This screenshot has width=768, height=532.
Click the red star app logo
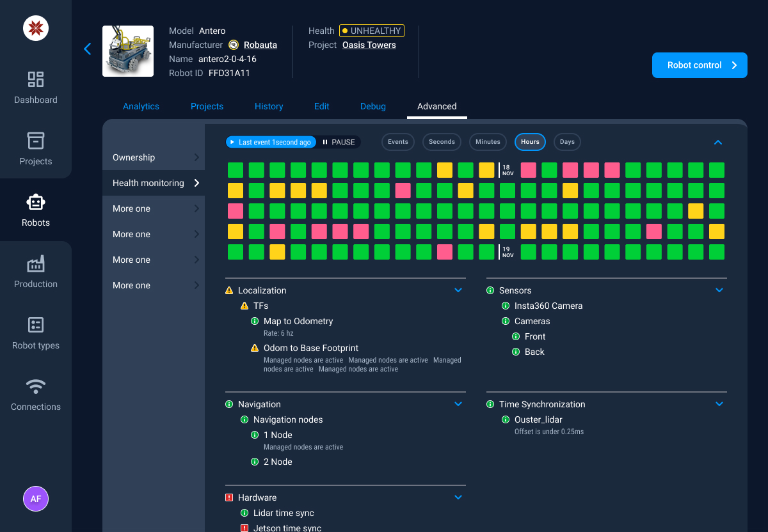coord(36,27)
